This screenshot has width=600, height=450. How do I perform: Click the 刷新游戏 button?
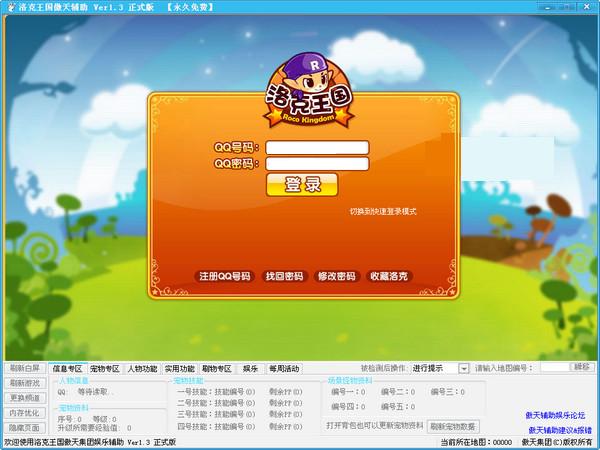(24, 383)
